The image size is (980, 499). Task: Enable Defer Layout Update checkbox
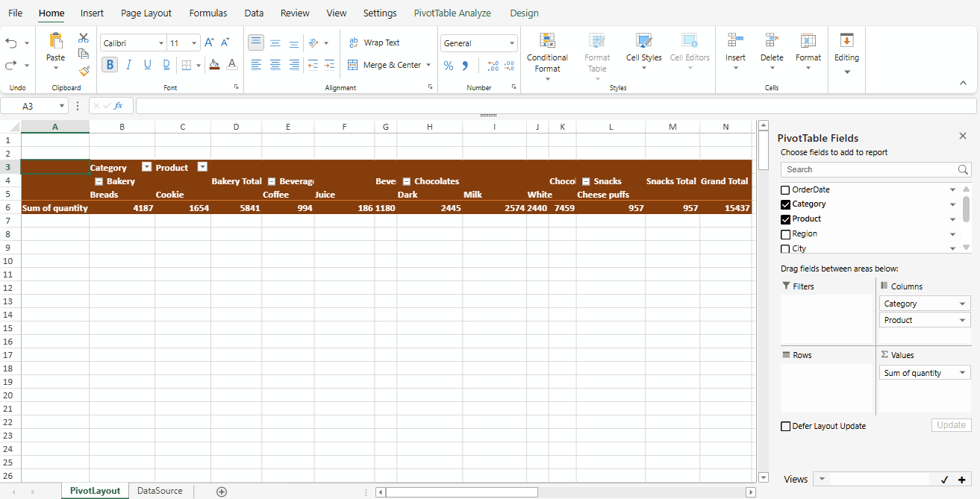coord(785,426)
